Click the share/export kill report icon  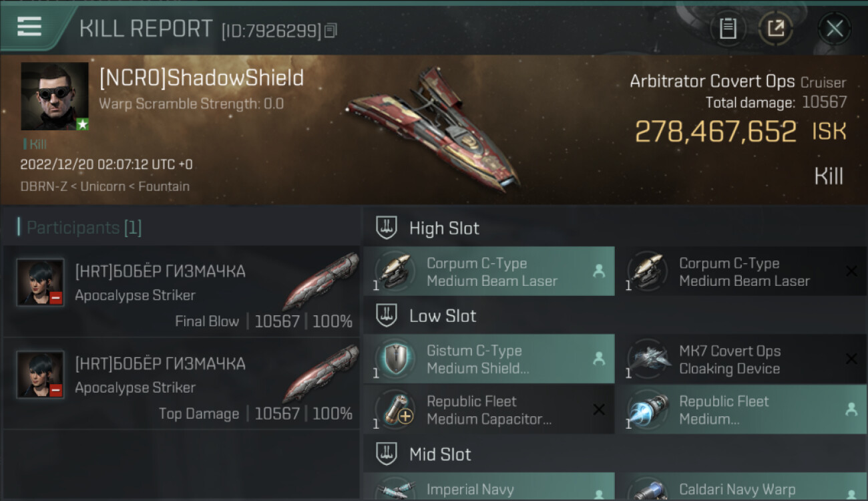[x=776, y=29]
